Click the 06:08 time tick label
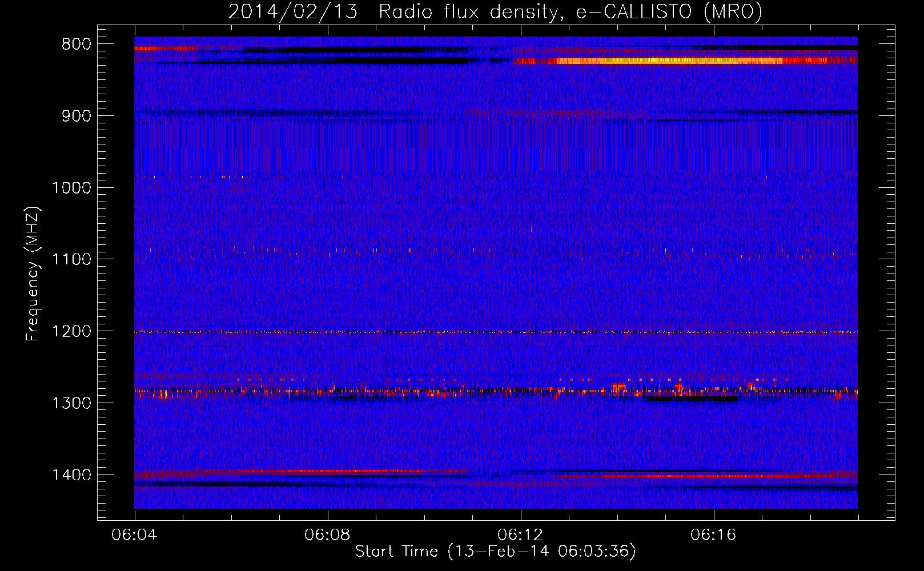 (x=328, y=535)
